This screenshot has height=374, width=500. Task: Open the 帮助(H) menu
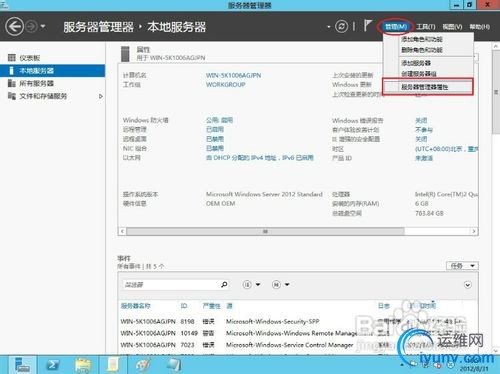pyautogui.click(x=480, y=27)
